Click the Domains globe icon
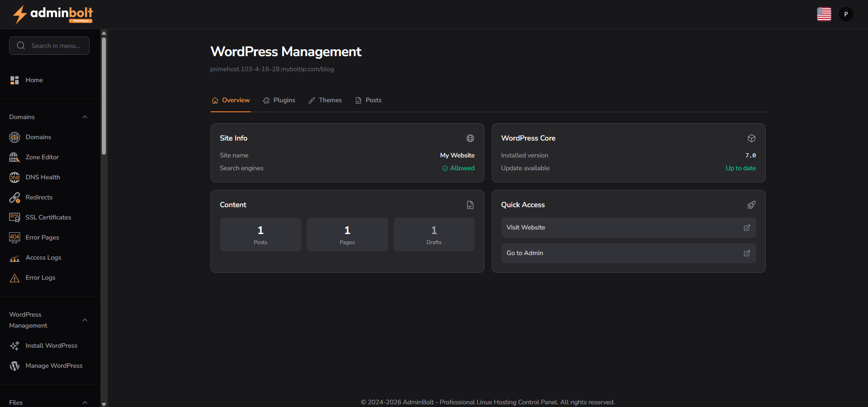This screenshot has height=407, width=868. pos(15,137)
